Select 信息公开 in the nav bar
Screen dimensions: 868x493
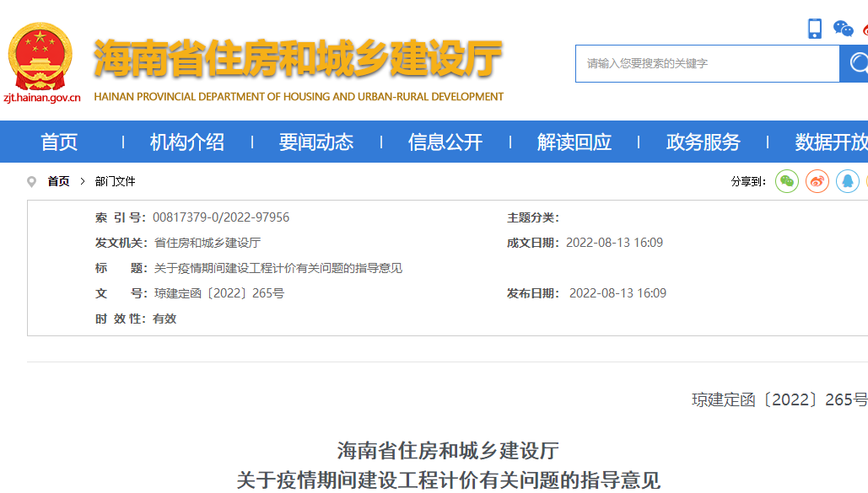(445, 142)
